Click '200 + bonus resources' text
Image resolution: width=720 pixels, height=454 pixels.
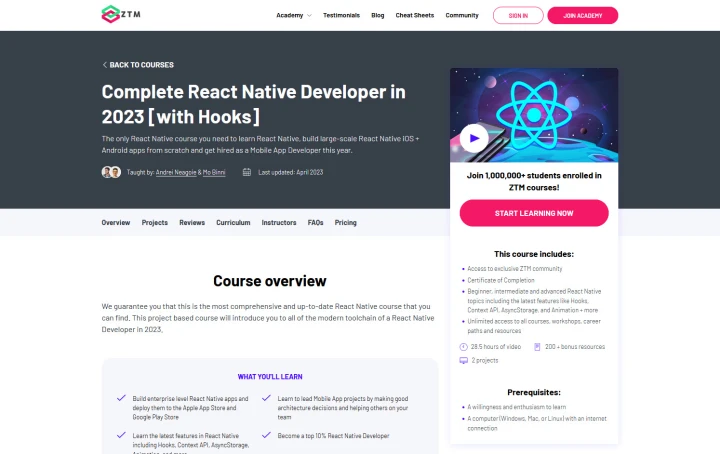(x=575, y=347)
